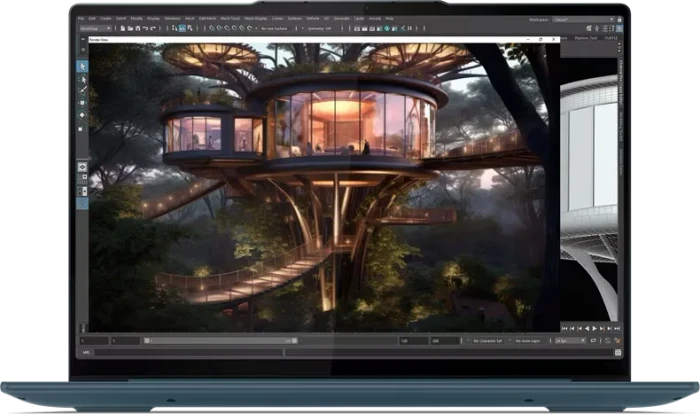Screen dimensions: 700x414
Task: Toggle the Make live surface magnet
Action: 249,29
